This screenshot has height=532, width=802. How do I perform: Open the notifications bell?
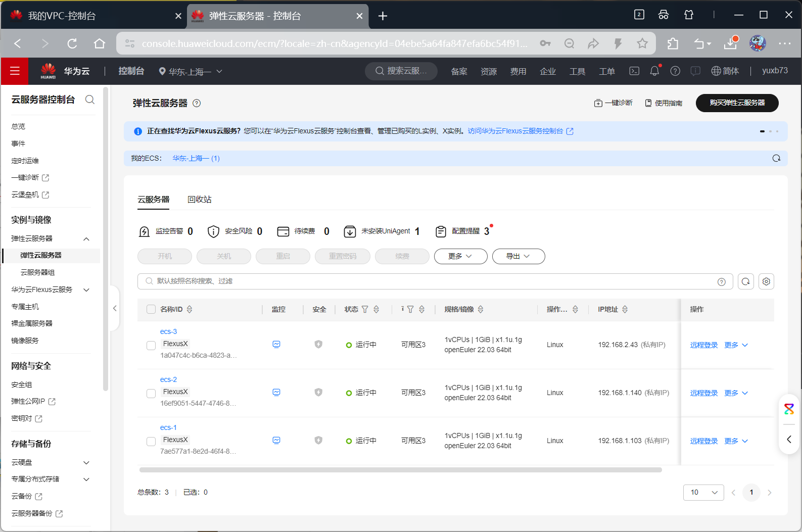(x=654, y=71)
